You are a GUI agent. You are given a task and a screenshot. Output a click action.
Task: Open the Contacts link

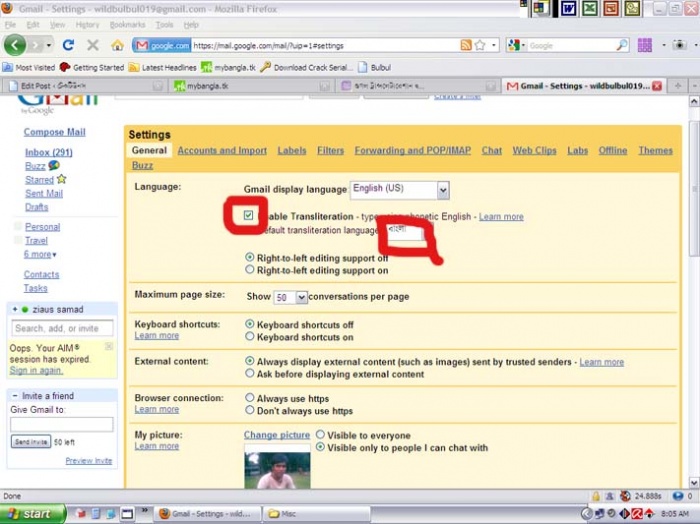tap(41, 274)
